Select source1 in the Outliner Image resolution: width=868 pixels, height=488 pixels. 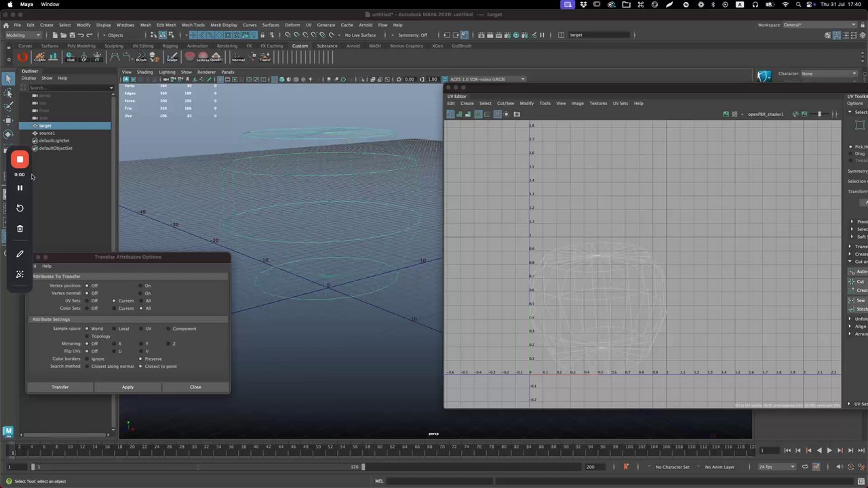pos(47,133)
